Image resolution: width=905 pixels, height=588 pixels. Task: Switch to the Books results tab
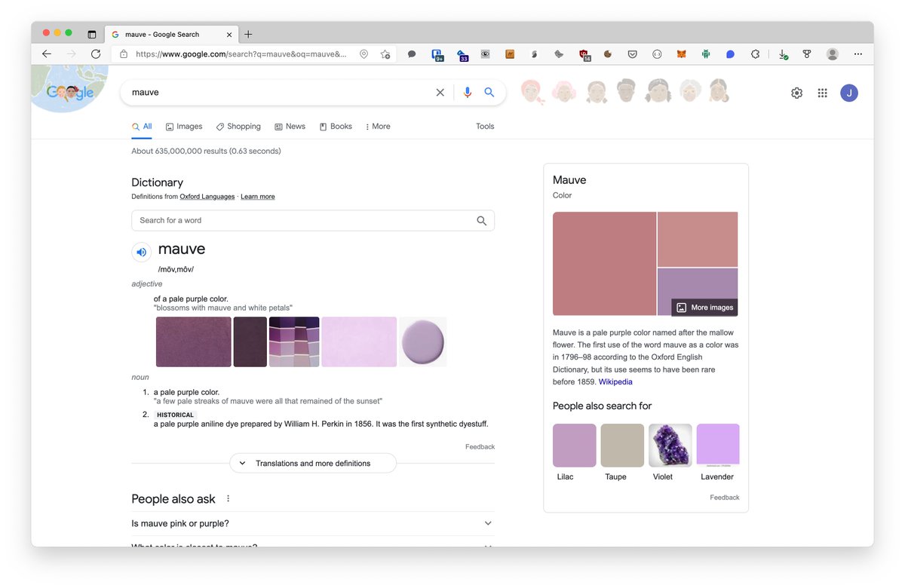[x=336, y=127]
